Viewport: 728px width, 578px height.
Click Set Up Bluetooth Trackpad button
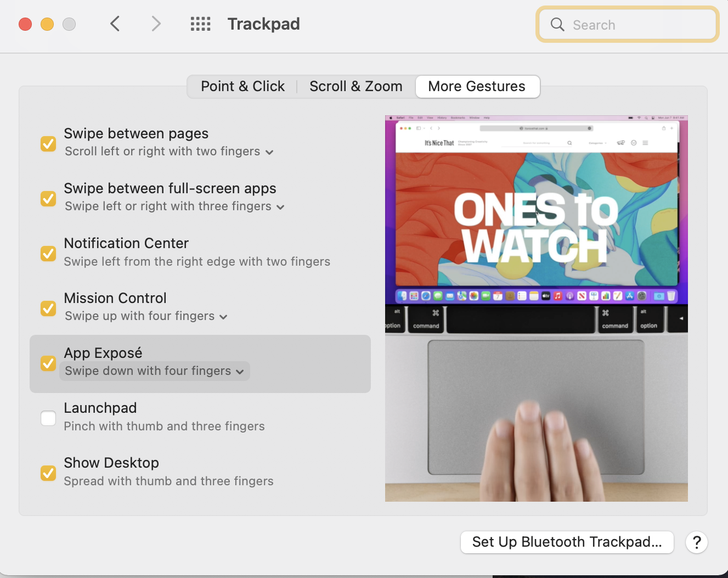tap(567, 542)
